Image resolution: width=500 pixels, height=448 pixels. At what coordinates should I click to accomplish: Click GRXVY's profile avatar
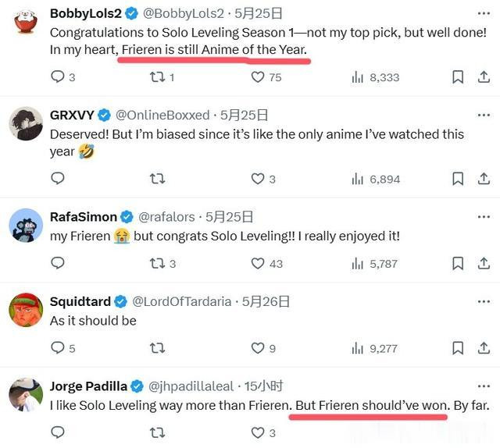pos(26,124)
